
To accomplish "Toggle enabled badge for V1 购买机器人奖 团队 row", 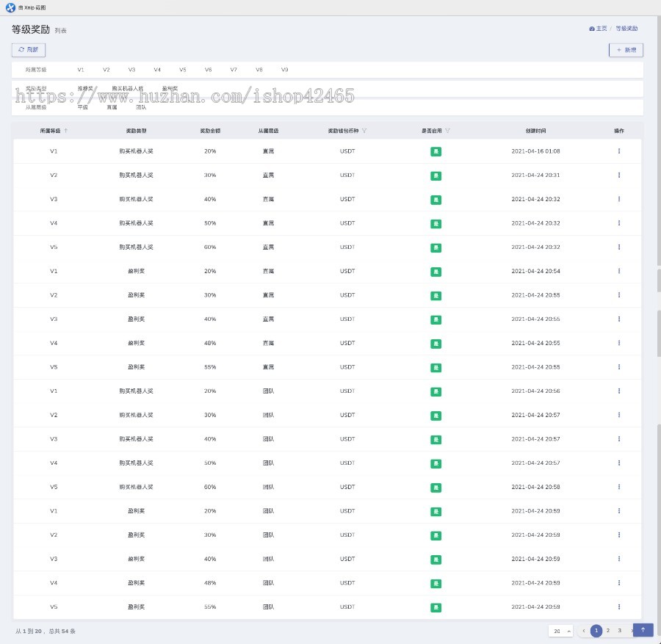I will click(x=436, y=392).
